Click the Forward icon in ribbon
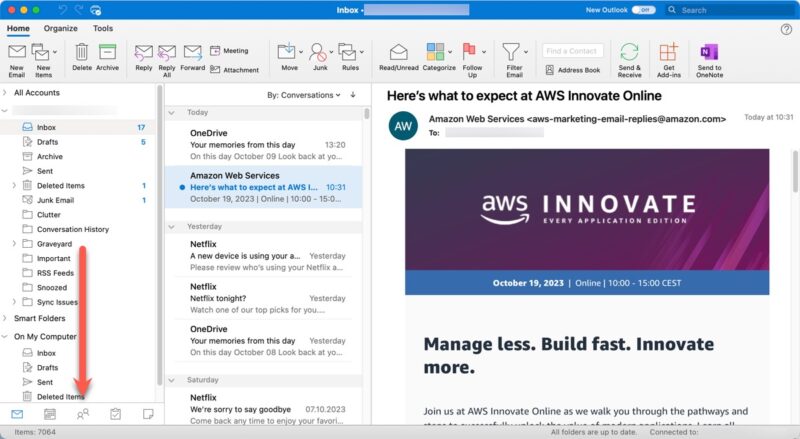The image size is (800, 439). 193,55
